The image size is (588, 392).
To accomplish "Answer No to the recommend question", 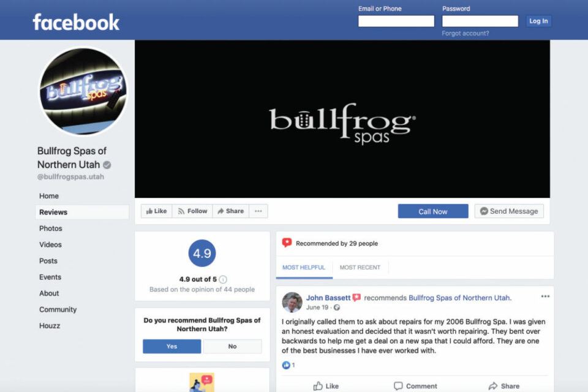I will tap(233, 346).
